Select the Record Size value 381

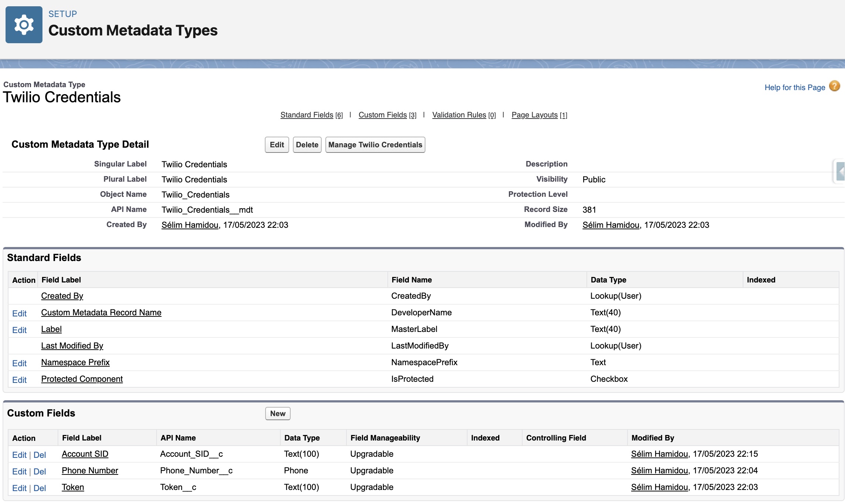click(589, 210)
